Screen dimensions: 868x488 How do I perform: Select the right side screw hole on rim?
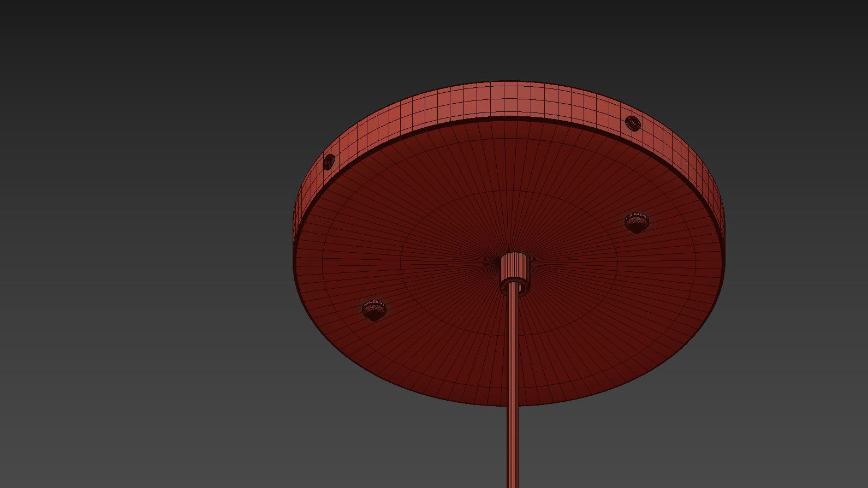click(x=633, y=123)
